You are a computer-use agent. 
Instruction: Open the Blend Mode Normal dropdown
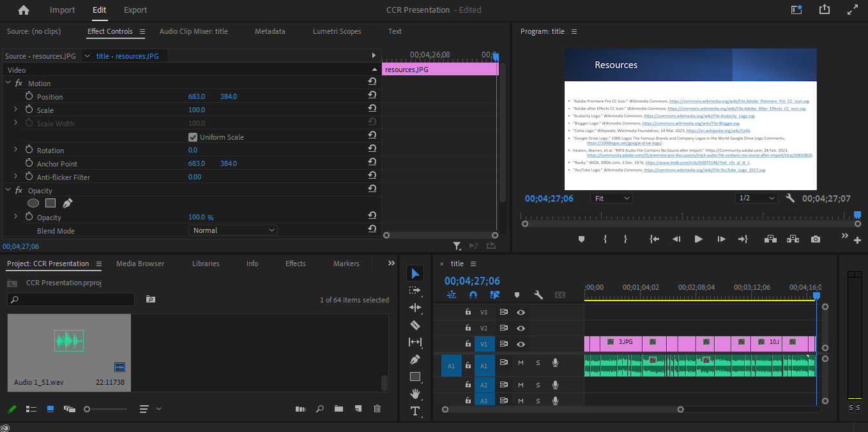pyautogui.click(x=233, y=230)
